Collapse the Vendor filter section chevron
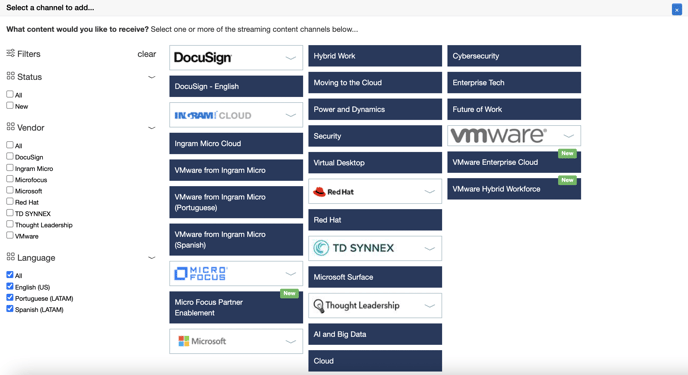This screenshot has width=688, height=375. (x=151, y=128)
